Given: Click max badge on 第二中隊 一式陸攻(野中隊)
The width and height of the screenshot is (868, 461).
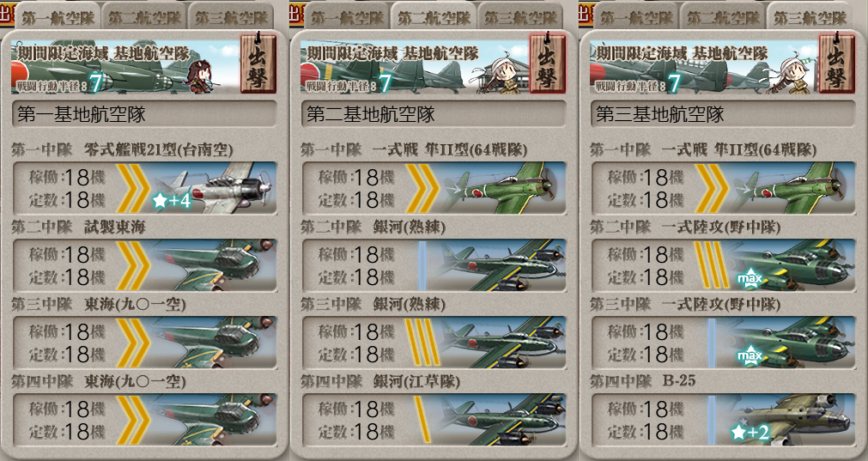Looking at the screenshot, I should [x=750, y=278].
